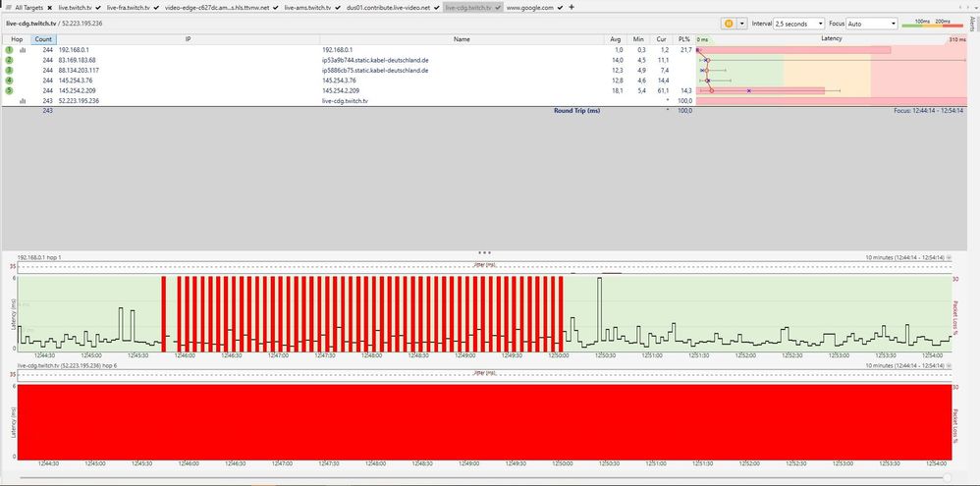Click the Focus: 12:44:14 - 12:54:14 label
The height and width of the screenshot is (486, 980).
click(928, 111)
